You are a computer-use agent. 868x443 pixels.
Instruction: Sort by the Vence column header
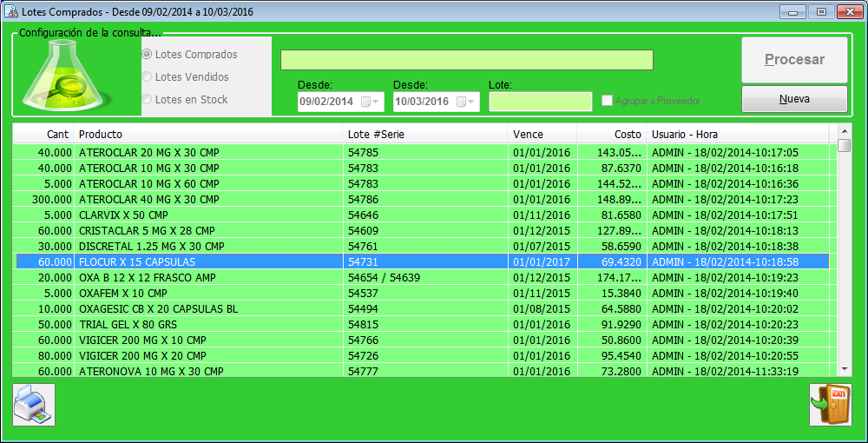coord(542,134)
